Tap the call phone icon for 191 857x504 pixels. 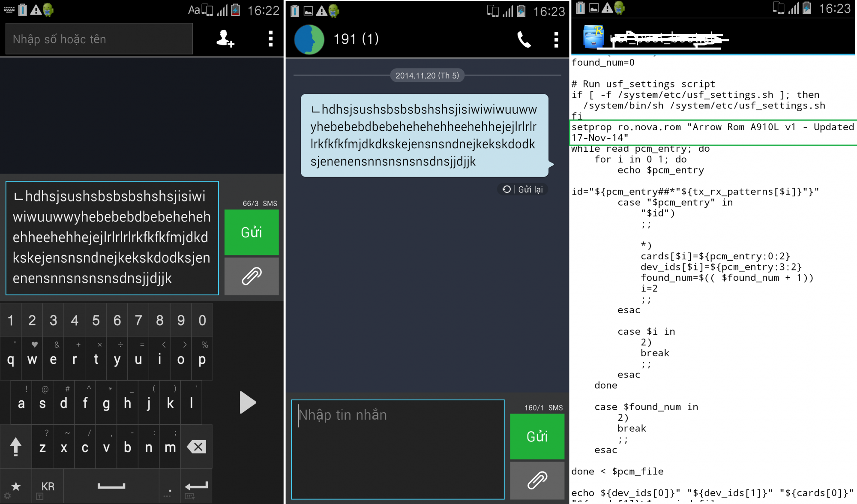pos(524,39)
